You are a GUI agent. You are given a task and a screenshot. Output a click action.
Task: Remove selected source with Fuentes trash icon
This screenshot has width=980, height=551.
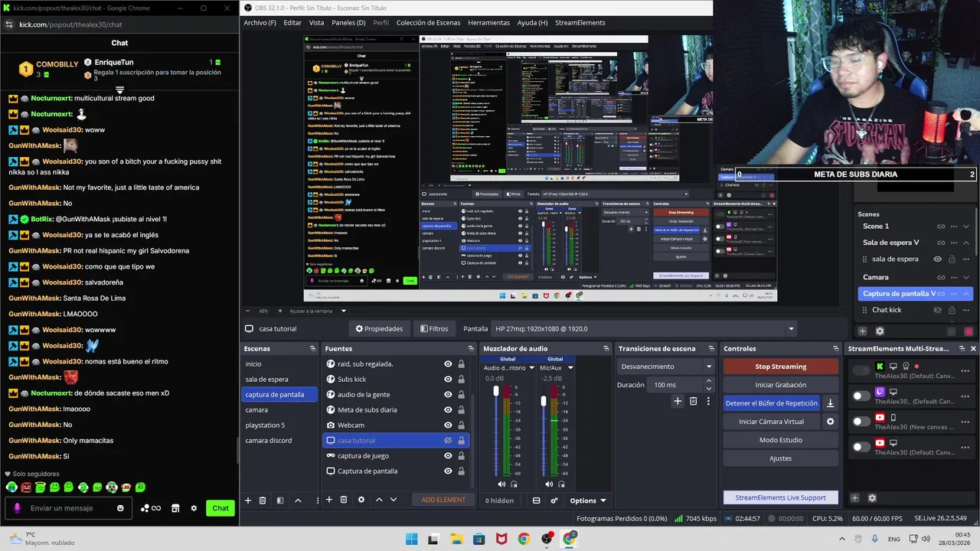[x=345, y=500]
